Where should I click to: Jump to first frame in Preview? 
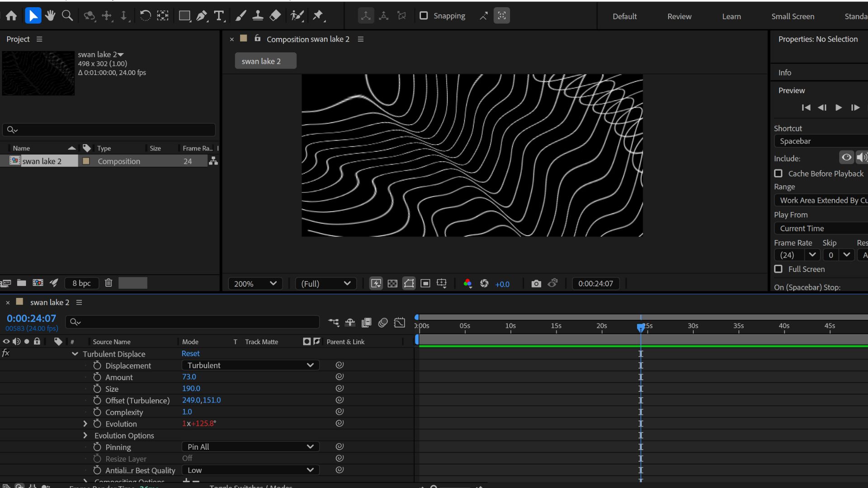[806, 108]
